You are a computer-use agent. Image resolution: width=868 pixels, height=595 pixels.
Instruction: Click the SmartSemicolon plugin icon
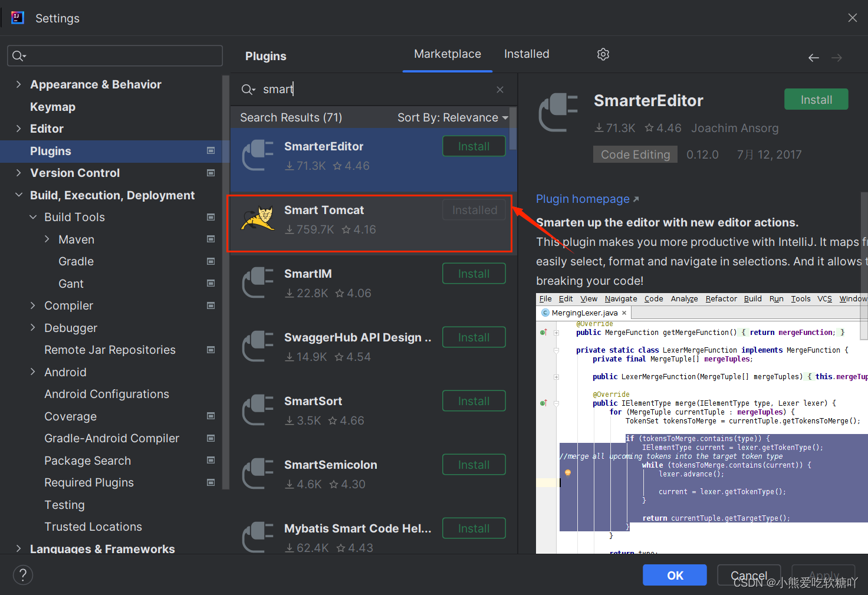coord(258,474)
